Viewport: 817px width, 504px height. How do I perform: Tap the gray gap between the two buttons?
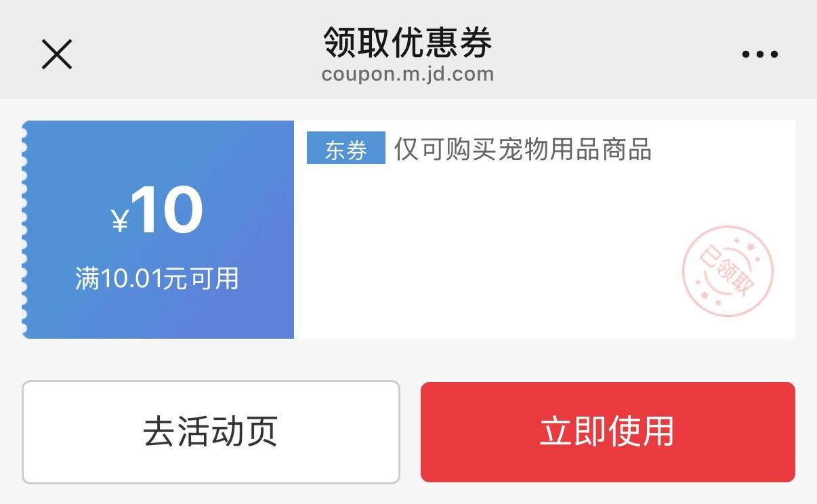410,432
